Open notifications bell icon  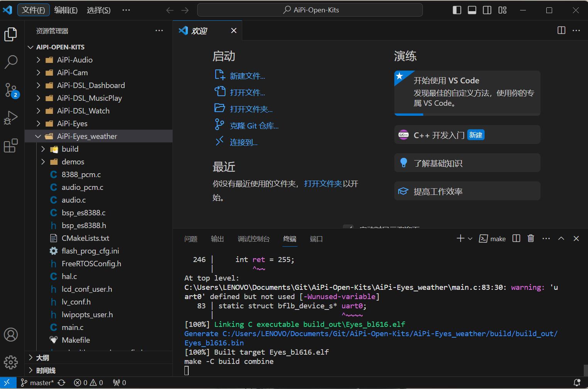point(577,382)
